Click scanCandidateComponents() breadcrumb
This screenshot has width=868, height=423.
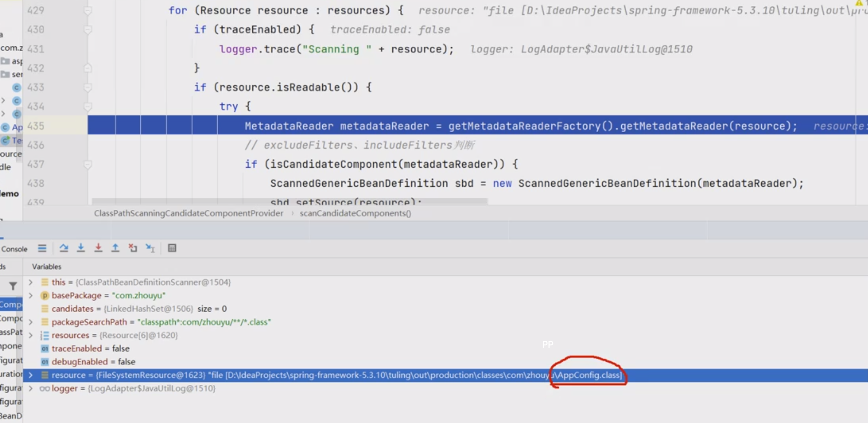coord(355,213)
